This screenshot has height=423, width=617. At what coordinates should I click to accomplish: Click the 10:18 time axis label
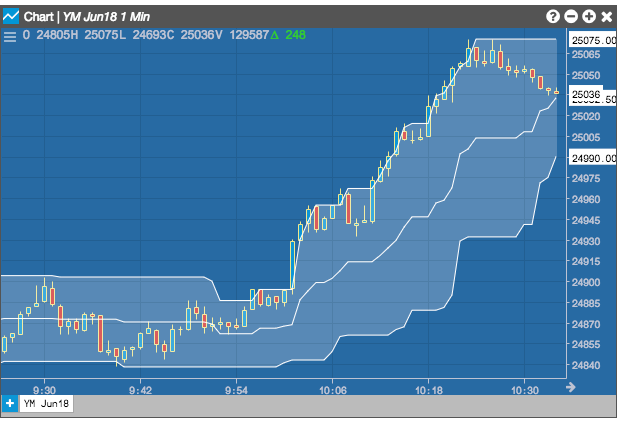pyautogui.click(x=429, y=390)
